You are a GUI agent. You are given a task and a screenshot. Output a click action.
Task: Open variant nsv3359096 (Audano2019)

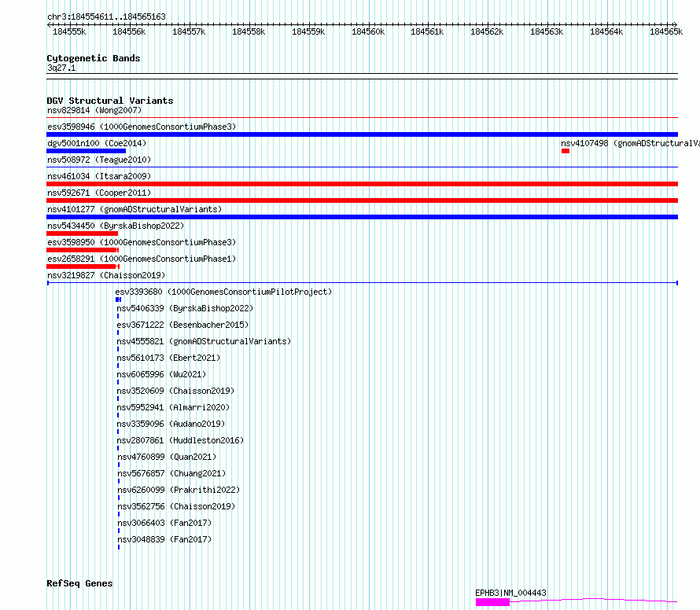171,424
